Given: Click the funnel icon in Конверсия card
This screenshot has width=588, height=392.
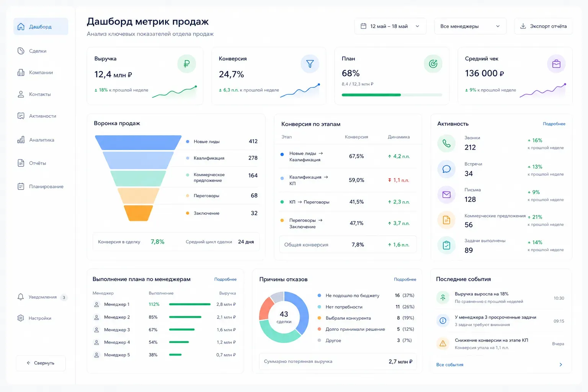Looking at the screenshot, I should [310, 64].
